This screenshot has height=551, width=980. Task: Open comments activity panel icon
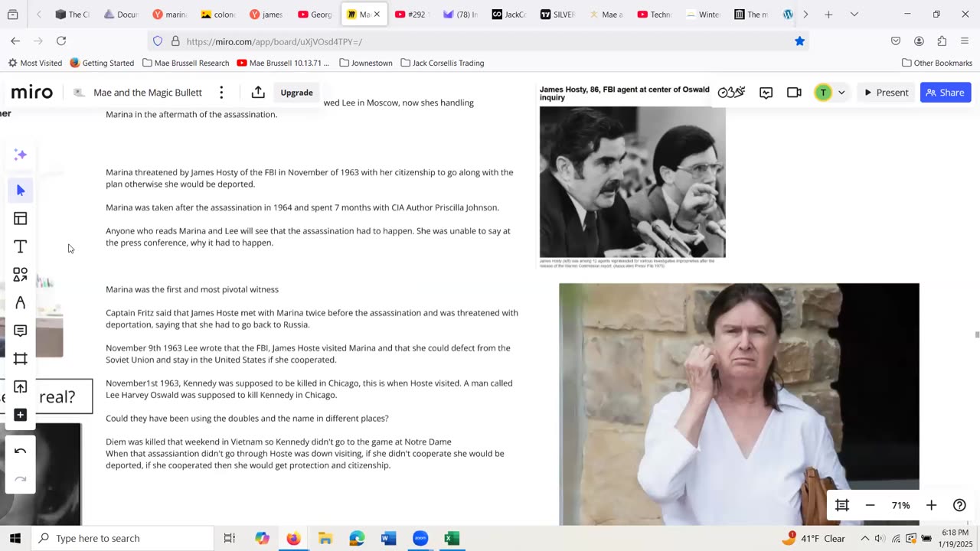766,93
